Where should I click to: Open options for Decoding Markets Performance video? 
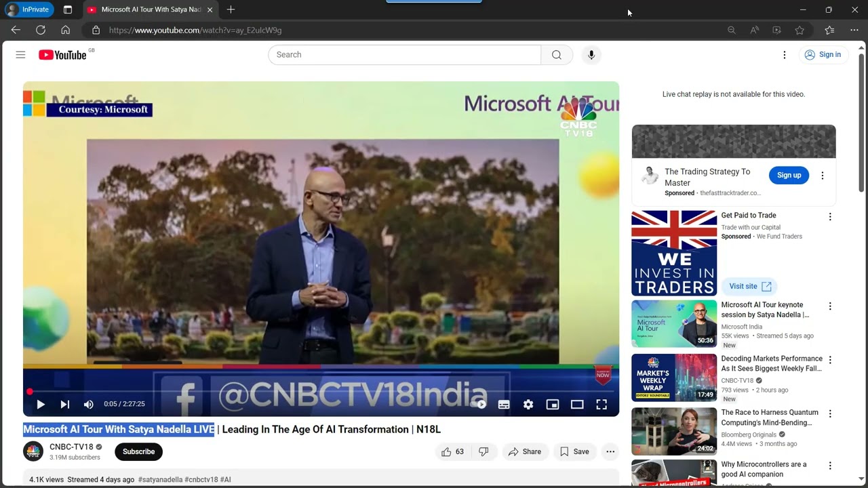(x=830, y=360)
